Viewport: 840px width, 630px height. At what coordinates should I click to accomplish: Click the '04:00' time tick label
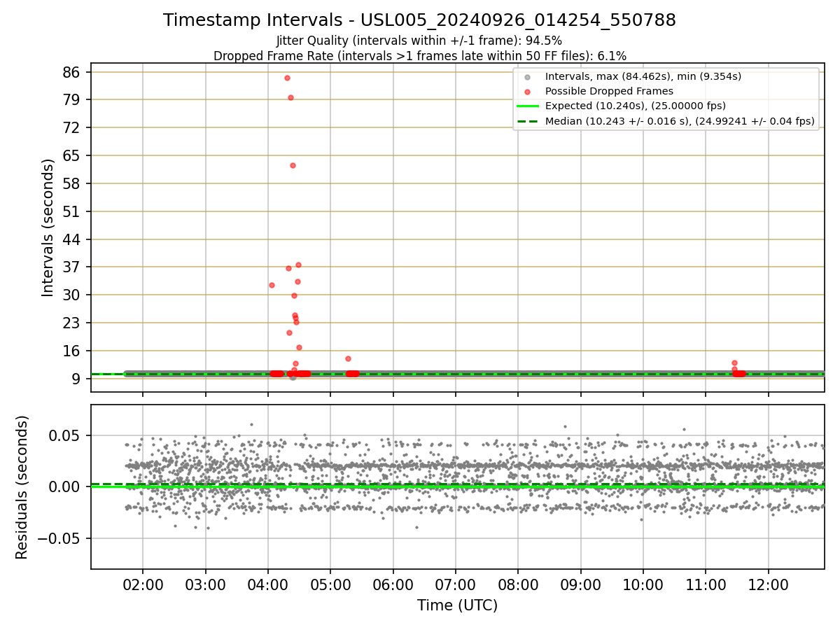coord(268,584)
